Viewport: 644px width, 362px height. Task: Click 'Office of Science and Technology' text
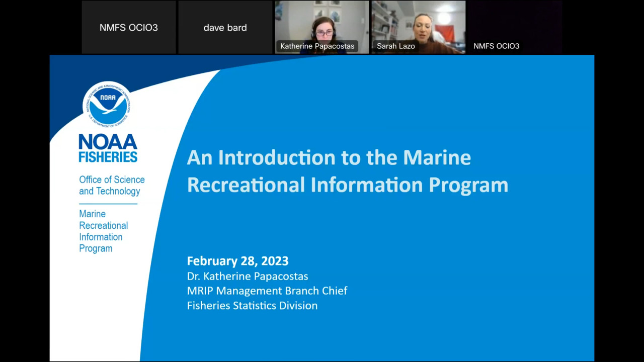pyautogui.click(x=112, y=186)
